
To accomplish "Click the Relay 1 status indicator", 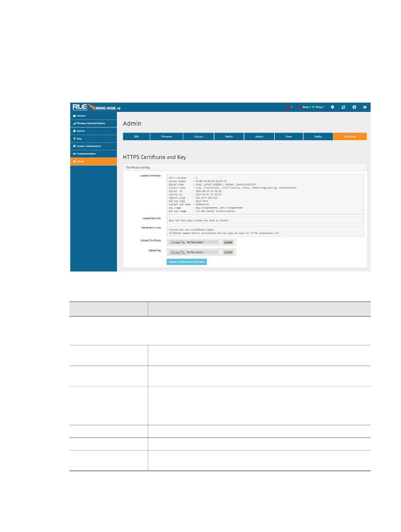I will coord(305,107).
